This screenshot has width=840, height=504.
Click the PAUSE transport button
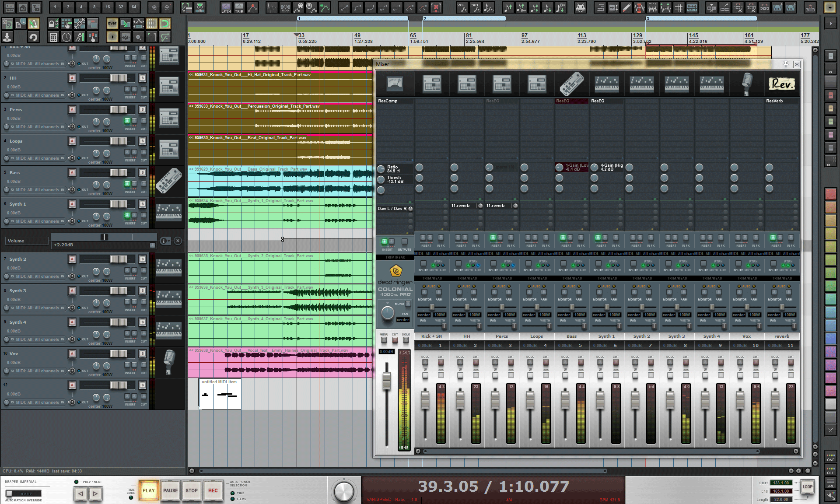[x=170, y=490]
